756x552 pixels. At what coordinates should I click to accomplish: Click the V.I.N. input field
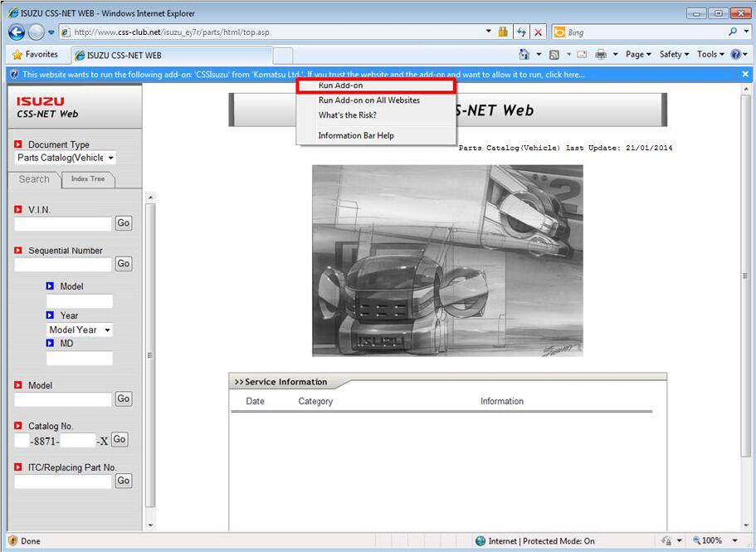coord(63,223)
